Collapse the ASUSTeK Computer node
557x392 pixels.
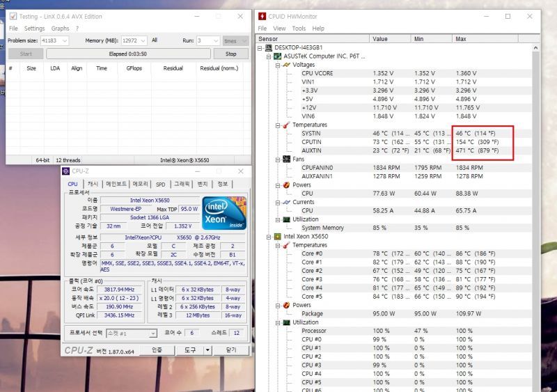pyautogui.click(x=269, y=56)
